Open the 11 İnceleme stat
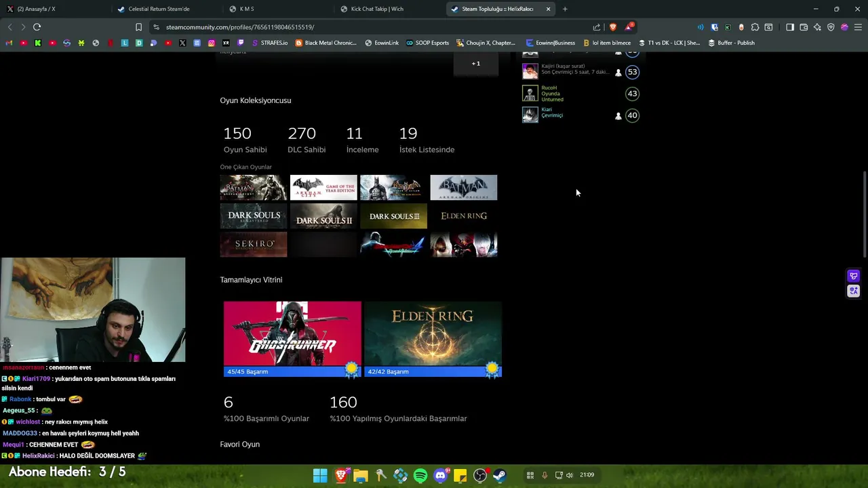Viewport: 868px width, 488px height. (x=362, y=140)
